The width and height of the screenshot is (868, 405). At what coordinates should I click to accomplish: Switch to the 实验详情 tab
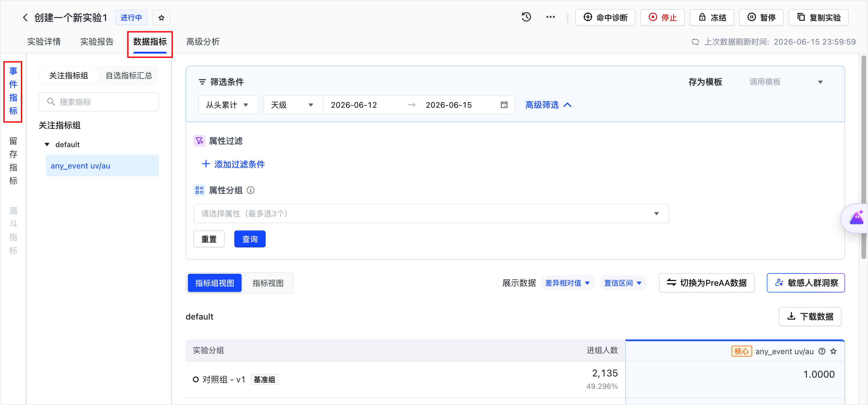44,42
